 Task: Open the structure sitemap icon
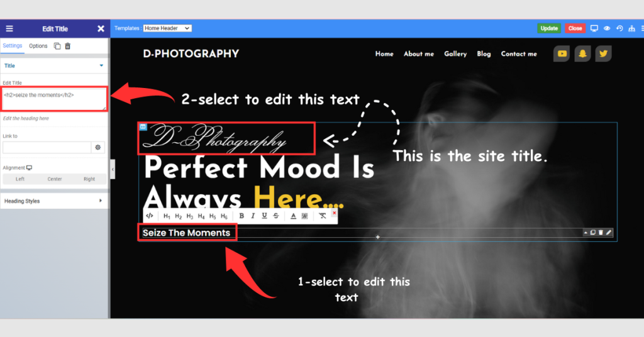click(631, 28)
